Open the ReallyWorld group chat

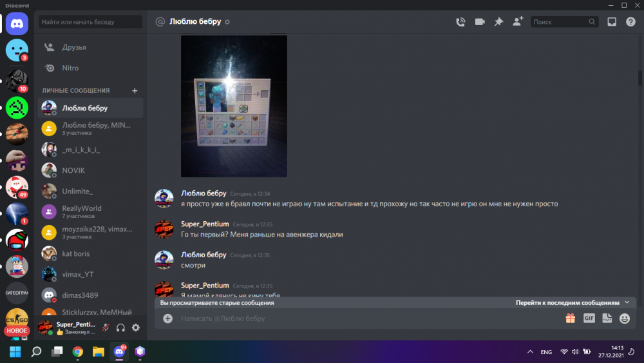point(91,211)
